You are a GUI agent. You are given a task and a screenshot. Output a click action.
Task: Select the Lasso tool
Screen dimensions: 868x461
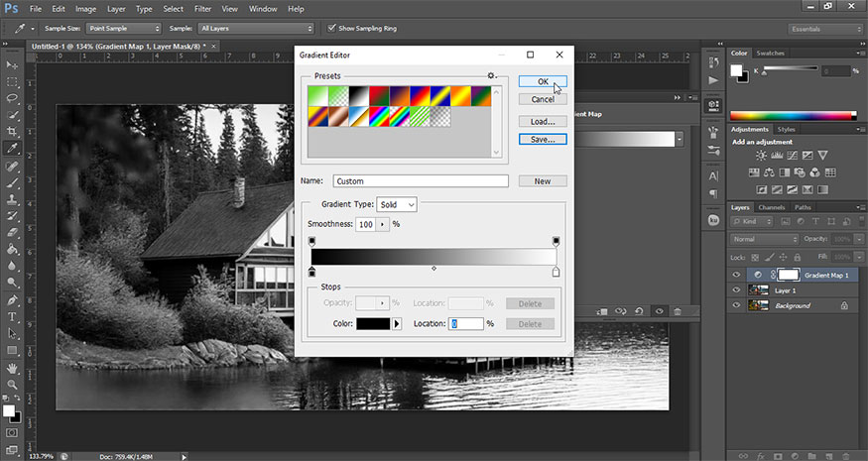[x=13, y=98]
